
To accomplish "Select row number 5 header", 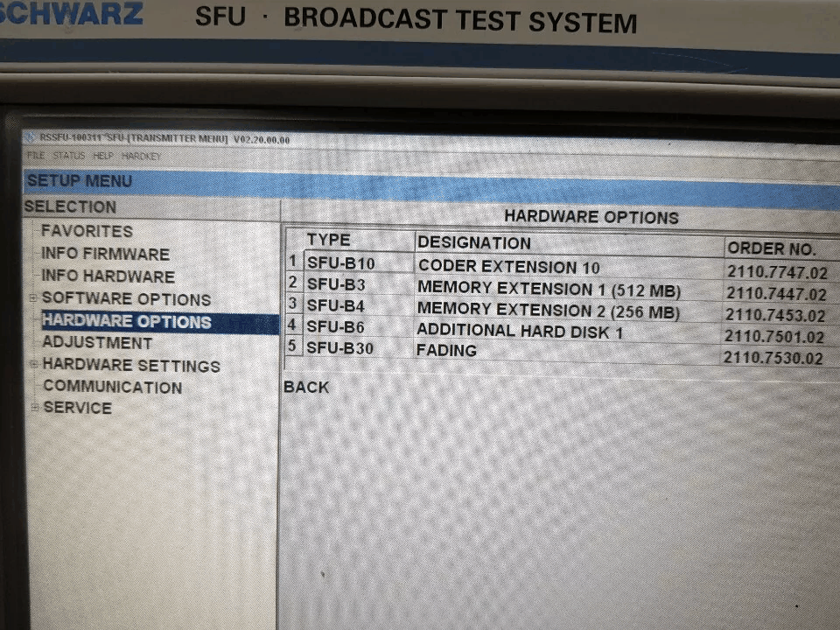I will (292, 346).
